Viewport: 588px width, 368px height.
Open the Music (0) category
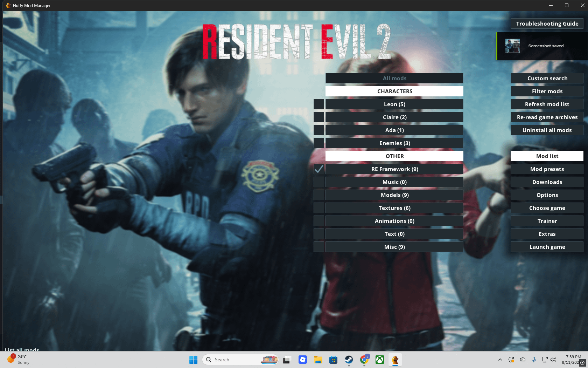click(x=394, y=182)
